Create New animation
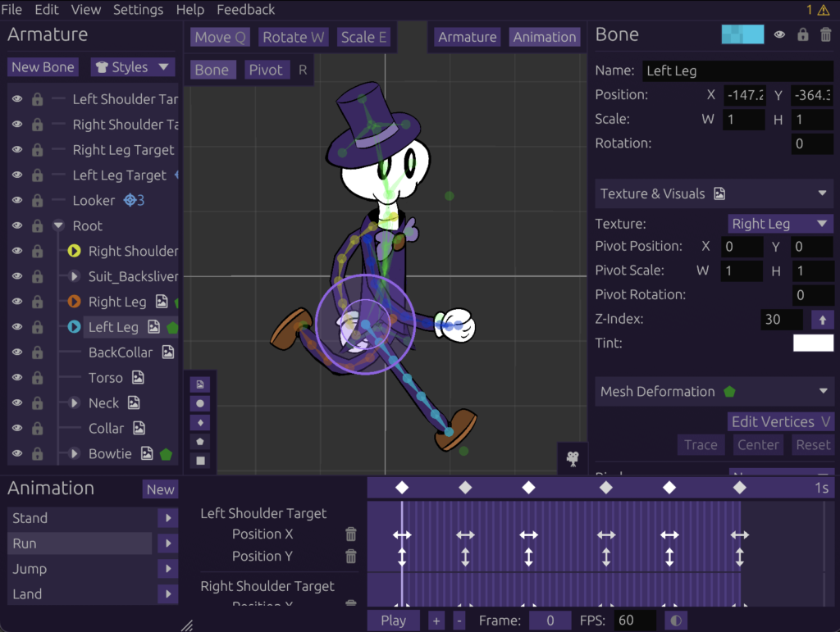Screen dimensions: 840x632 coord(160,489)
